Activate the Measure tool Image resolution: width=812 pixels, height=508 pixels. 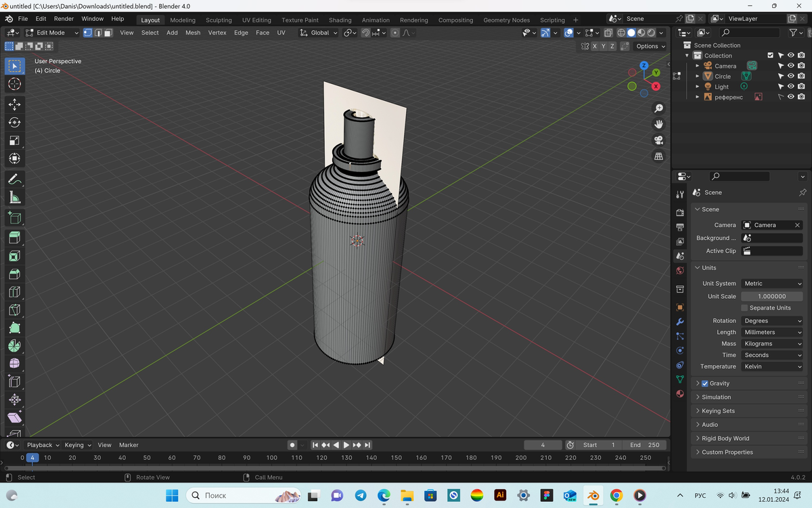[x=14, y=196]
